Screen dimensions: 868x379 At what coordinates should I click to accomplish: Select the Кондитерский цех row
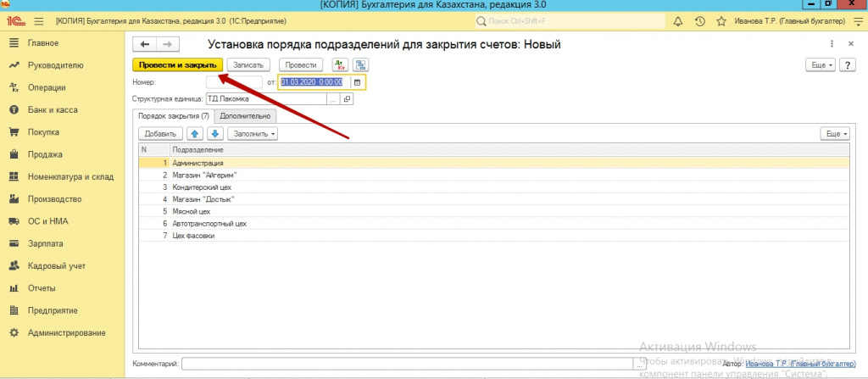click(x=494, y=187)
